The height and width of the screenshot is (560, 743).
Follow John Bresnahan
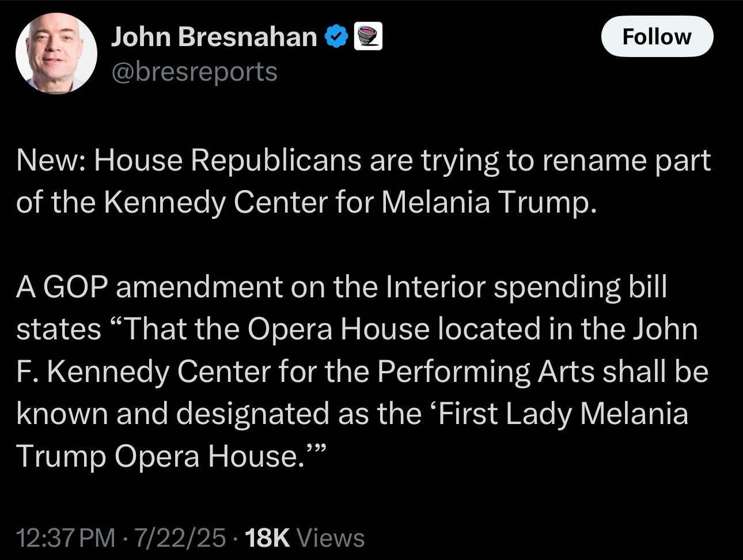[x=657, y=36]
